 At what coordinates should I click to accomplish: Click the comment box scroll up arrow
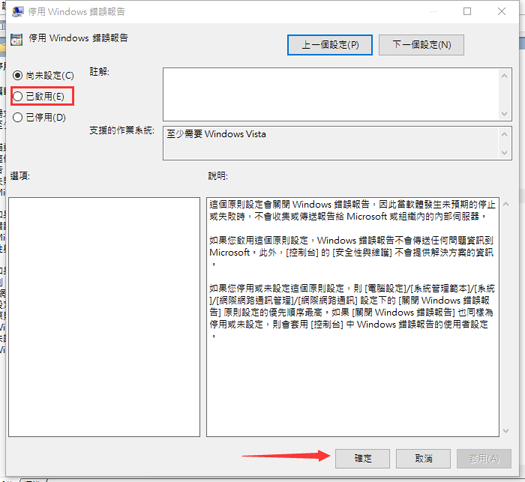point(505,76)
